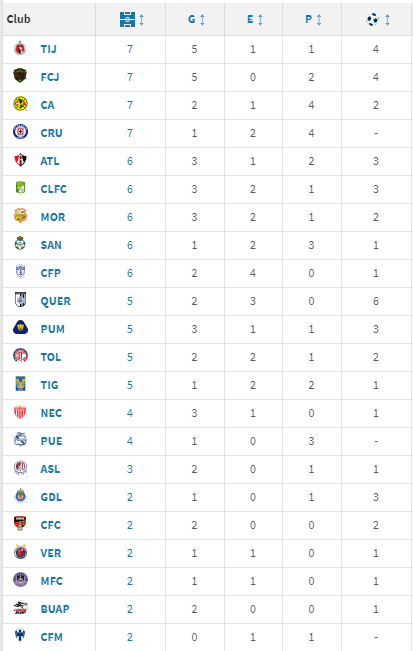
Task: Click the BUAP club crest
Action: coord(20,608)
